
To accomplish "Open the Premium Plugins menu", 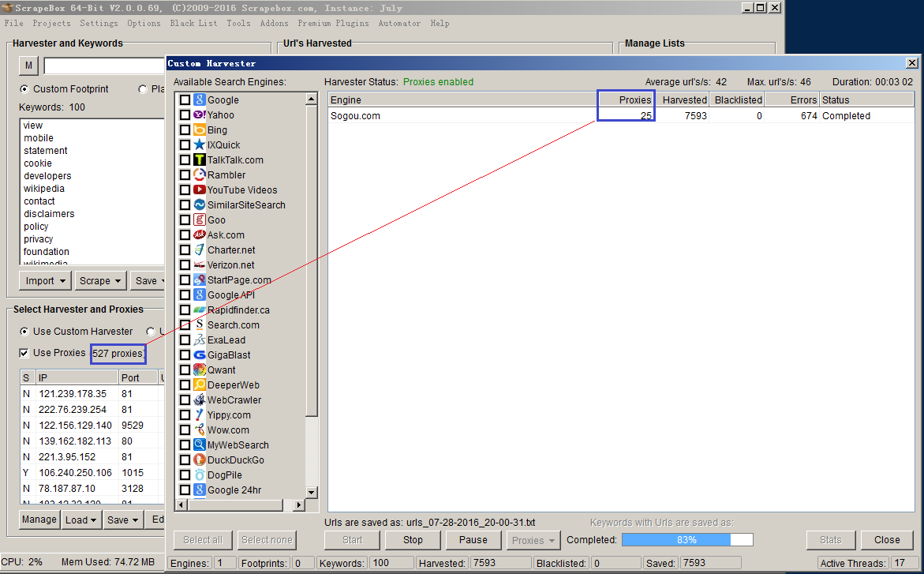I will coord(333,23).
